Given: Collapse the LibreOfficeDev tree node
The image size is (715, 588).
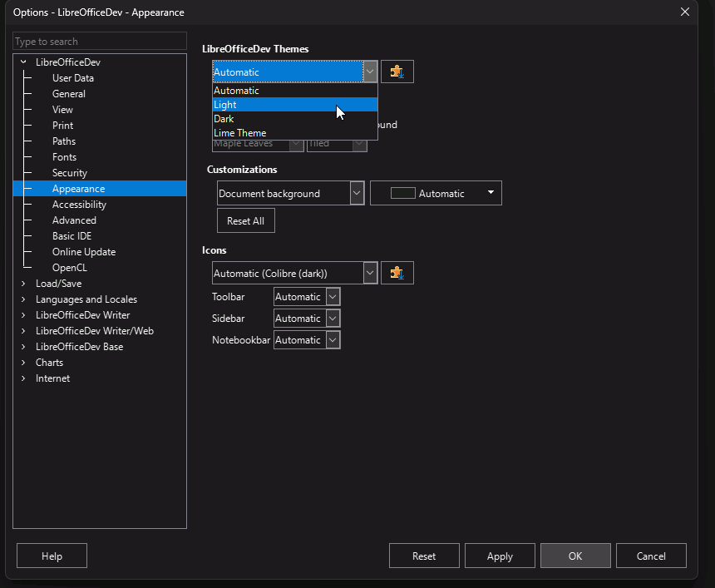Looking at the screenshot, I should 24,62.
